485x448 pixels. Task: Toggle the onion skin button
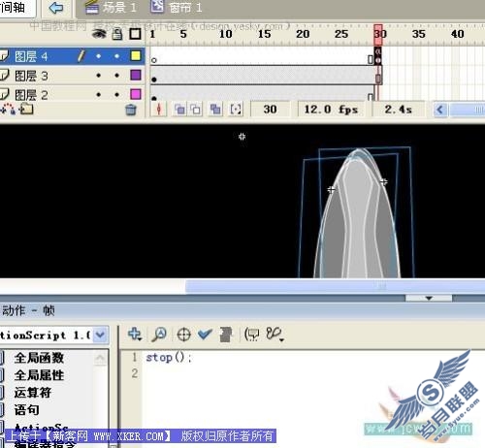179,110
